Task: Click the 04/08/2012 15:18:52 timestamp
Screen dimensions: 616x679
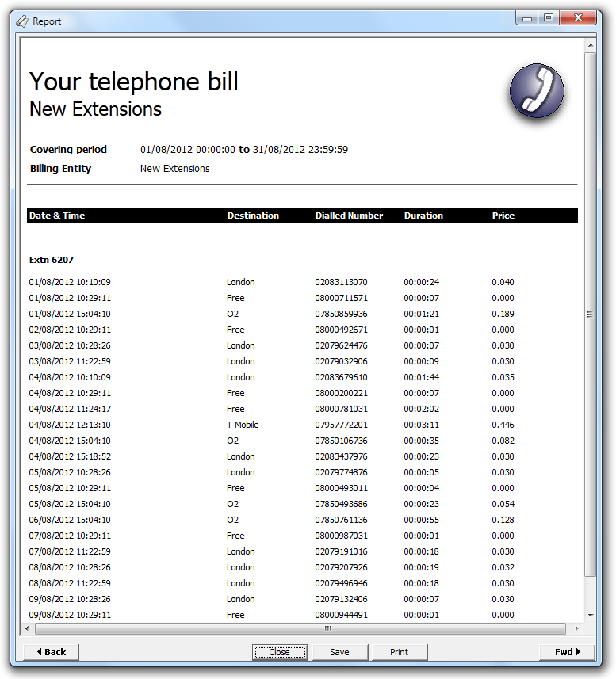Action: click(70, 456)
